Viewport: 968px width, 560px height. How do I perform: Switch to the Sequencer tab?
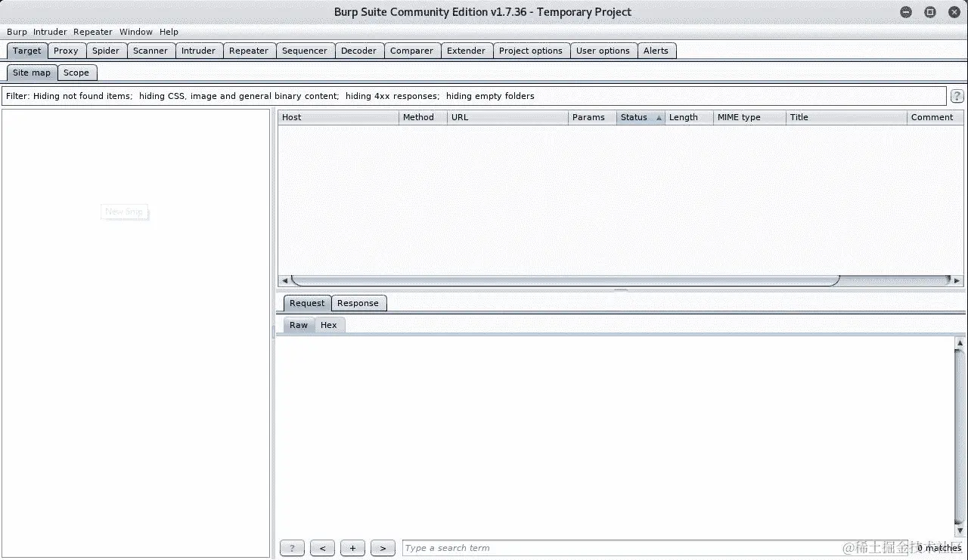(305, 51)
